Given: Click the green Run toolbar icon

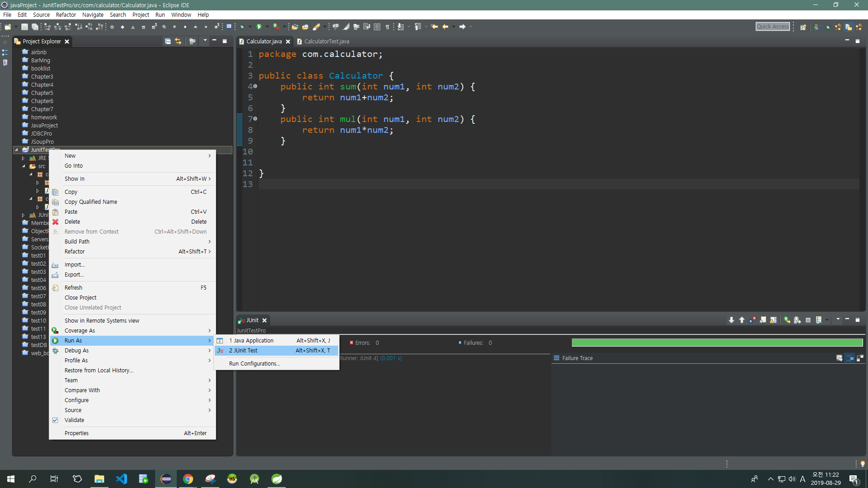Looking at the screenshot, I should pyautogui.click(x=259, y=27).
